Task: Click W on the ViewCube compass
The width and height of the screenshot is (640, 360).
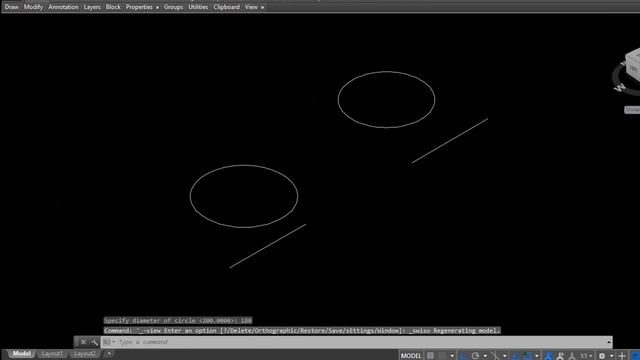Action: 620,87
